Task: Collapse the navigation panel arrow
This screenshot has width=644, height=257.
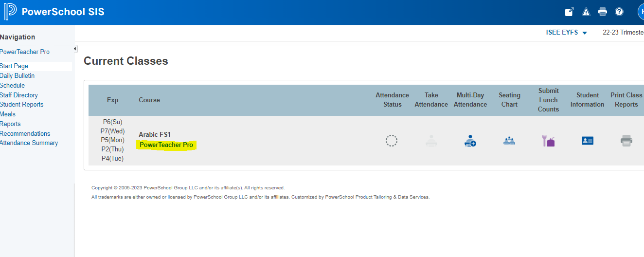Action: click(x=75, y=49)
